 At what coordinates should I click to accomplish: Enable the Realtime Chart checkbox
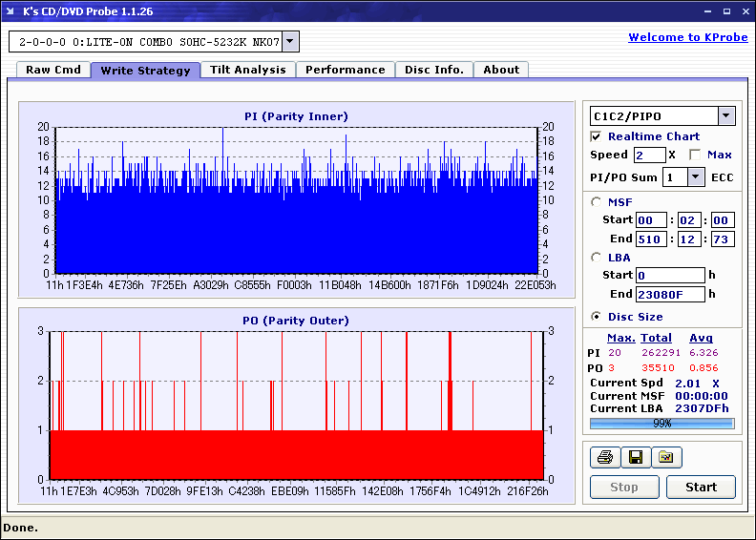pyautogui.click(x=597, y=136)
